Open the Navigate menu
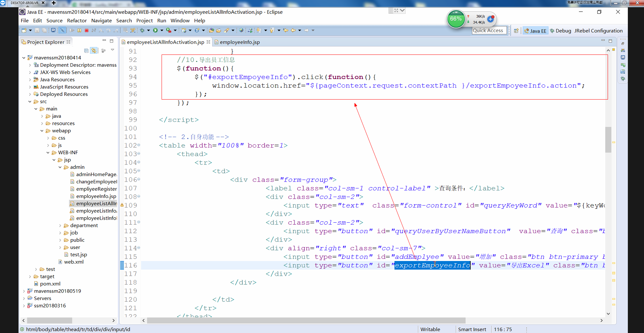 101,21
